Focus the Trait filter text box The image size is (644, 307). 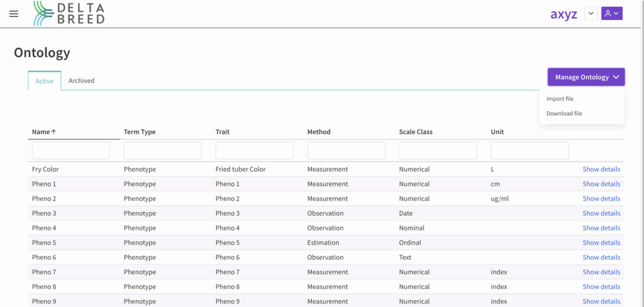(254, 150)
